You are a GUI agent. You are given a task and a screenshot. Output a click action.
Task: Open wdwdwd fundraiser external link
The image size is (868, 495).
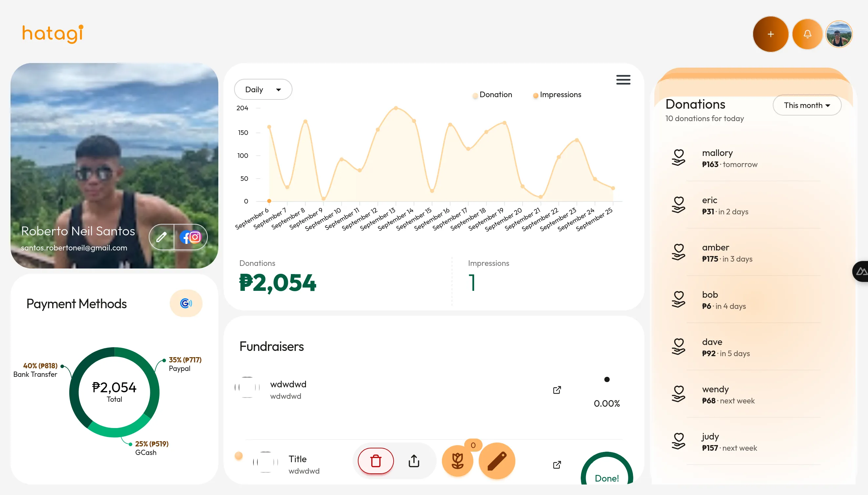click(x=557, y=390)
